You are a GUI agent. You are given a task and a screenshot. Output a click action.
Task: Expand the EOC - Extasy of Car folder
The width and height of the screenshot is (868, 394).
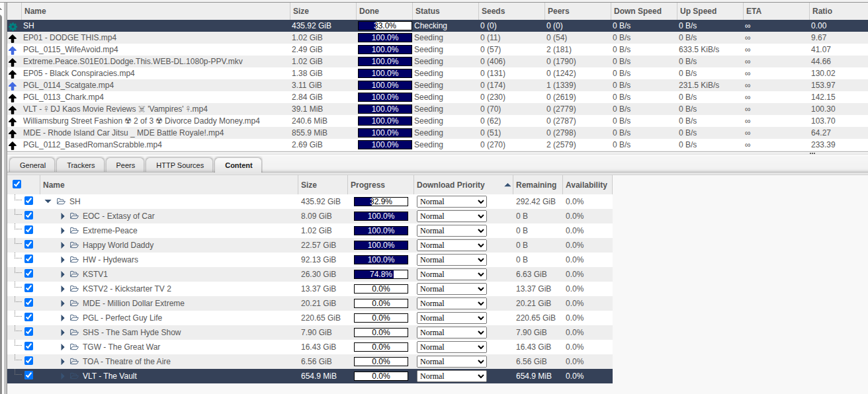click(63, 216)
